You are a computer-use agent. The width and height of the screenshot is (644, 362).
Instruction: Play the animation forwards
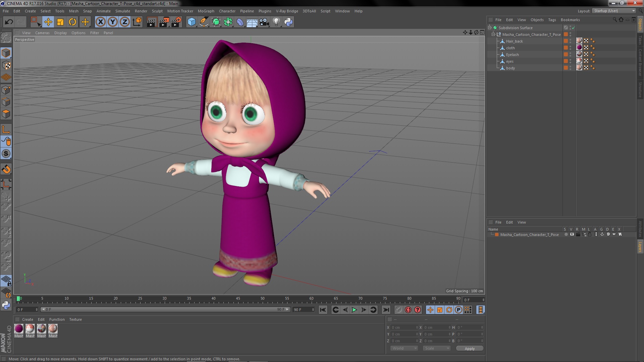[x=354, y=310]
